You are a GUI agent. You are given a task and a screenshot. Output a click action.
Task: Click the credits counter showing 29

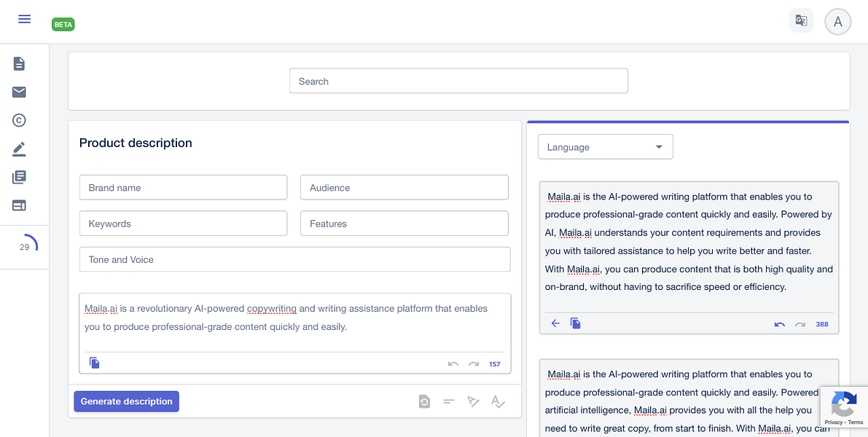(x=25, y=247)
